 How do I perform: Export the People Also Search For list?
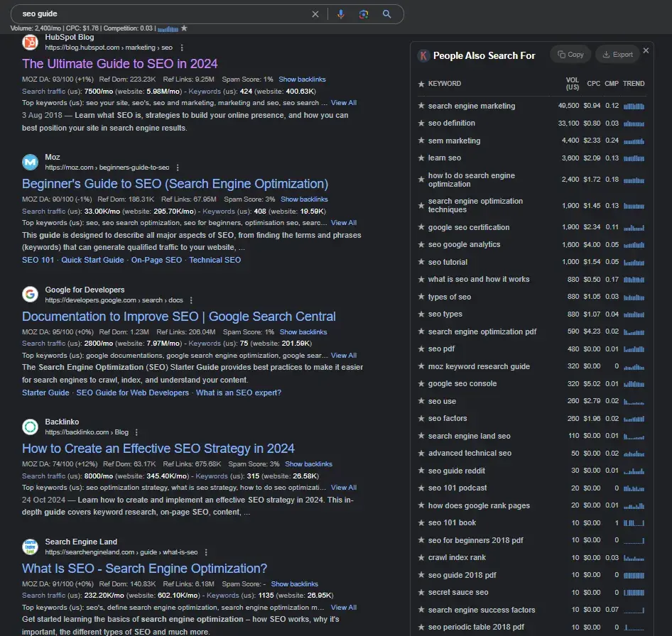tap(617, 55)
